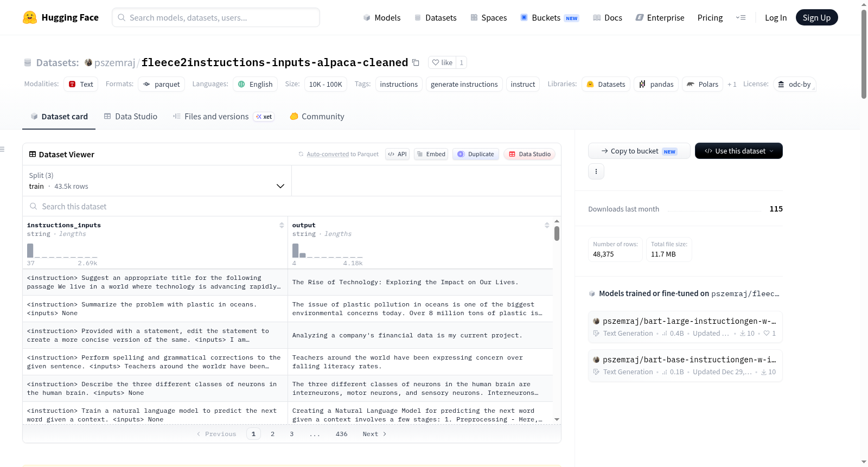Click the Duplicate button
The width and height of the screenshot is (868, 467).
pos(476,154)
